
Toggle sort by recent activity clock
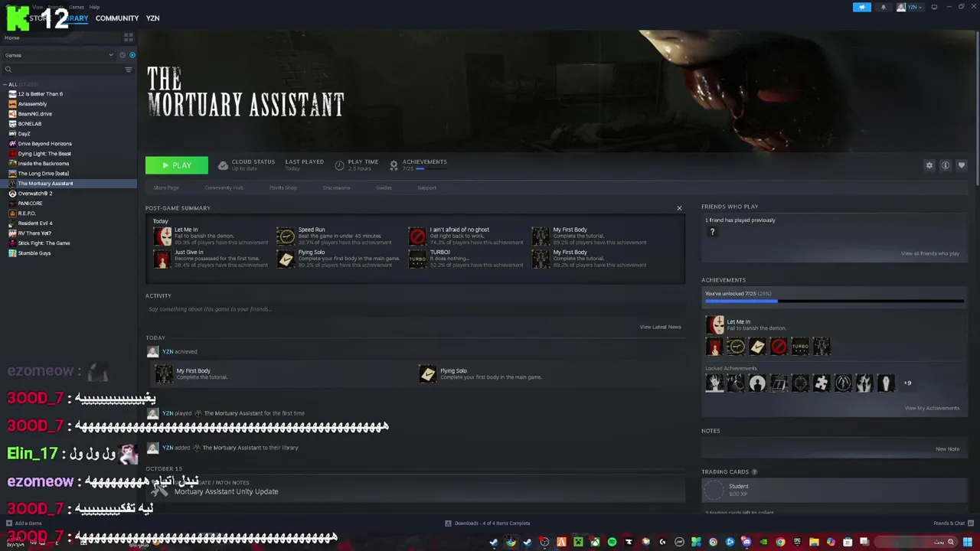(x=122, y=55)
